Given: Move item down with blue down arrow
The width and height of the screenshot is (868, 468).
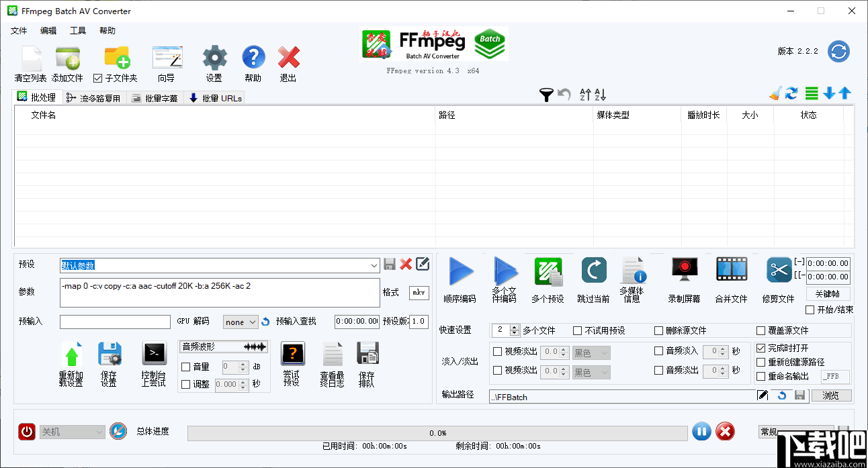Looking at the screenshot, I should [829, 93].
